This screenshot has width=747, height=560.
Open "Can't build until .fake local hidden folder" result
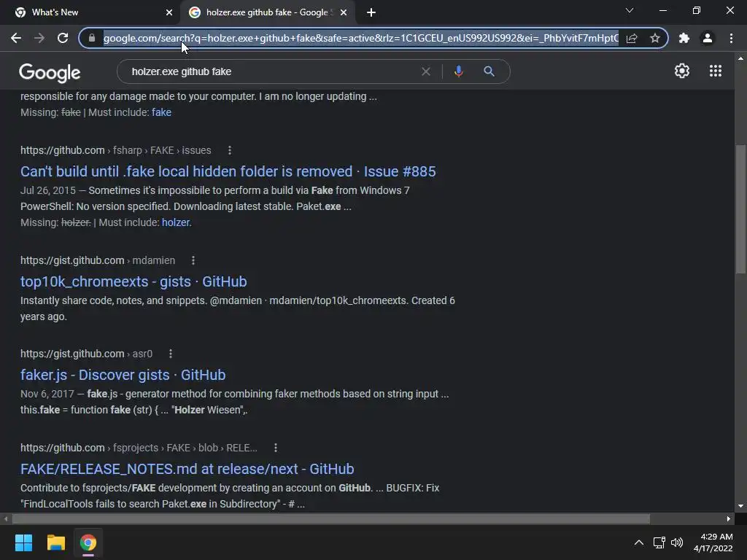coord(228,171)
